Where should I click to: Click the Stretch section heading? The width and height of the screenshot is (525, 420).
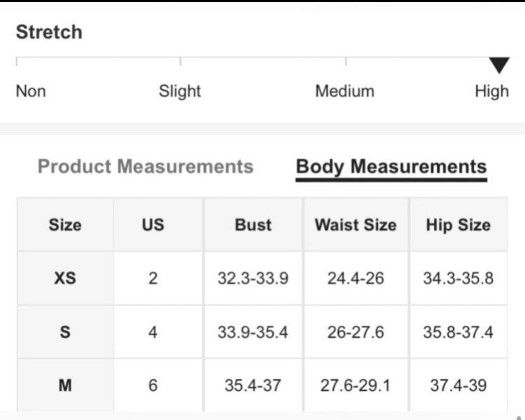point(49,32)
